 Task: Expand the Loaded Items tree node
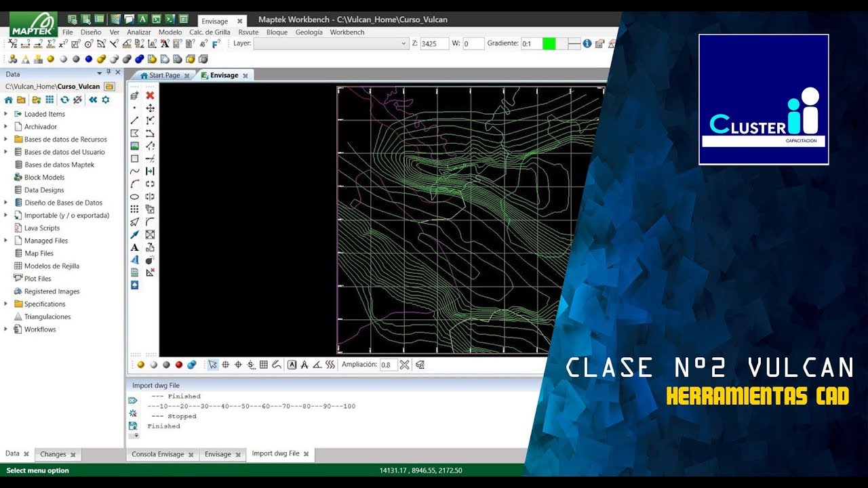click(6, 114)
